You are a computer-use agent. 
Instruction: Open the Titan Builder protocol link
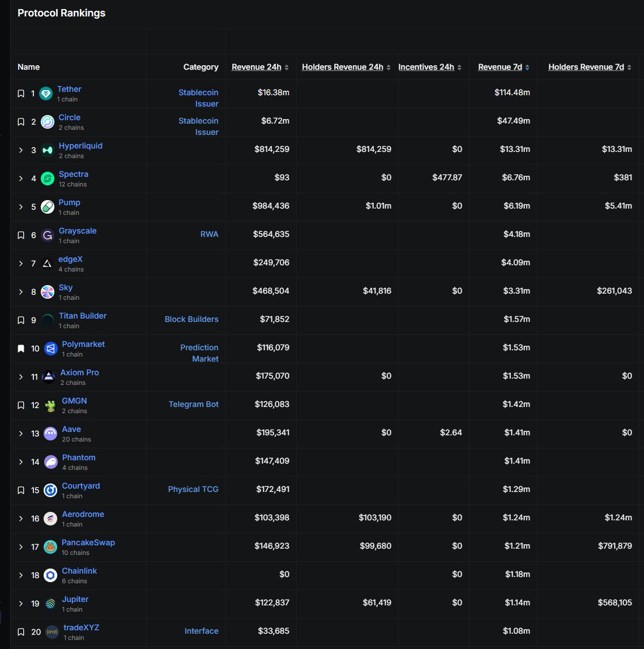(82, 316)
